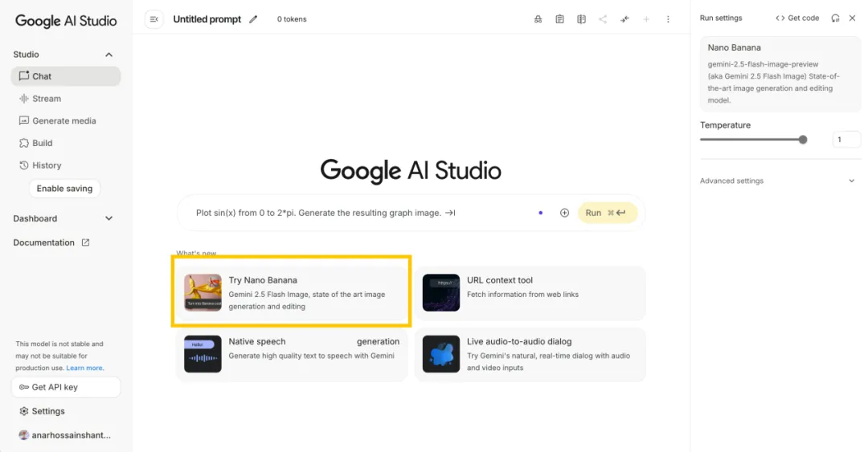Screen dimensions: 868x452
Task: Click the Generate media image icon
Action: [24, 120]
